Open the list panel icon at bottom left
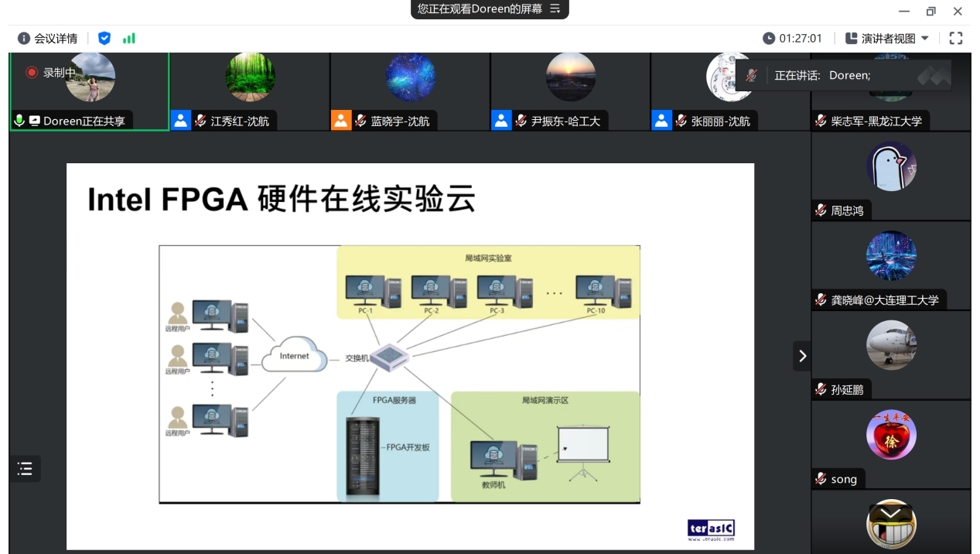This screenshot has width=980, height=554. click(x=25, y=469)
